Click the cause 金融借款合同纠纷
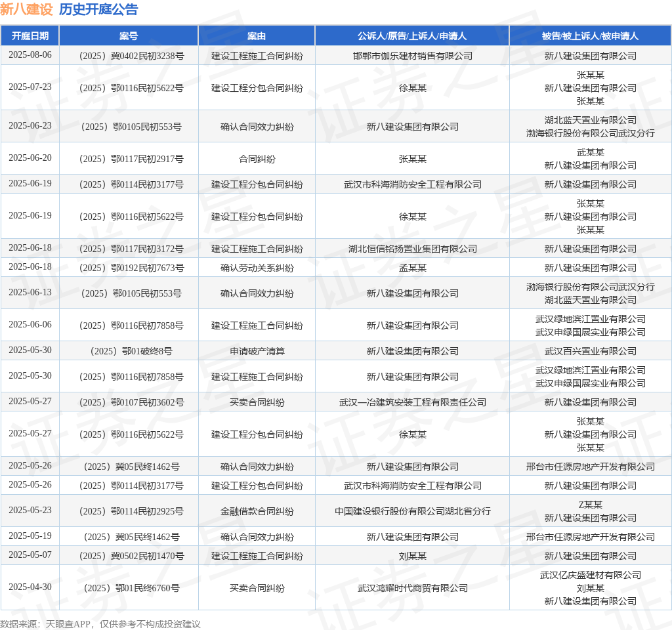 point(257,511)
